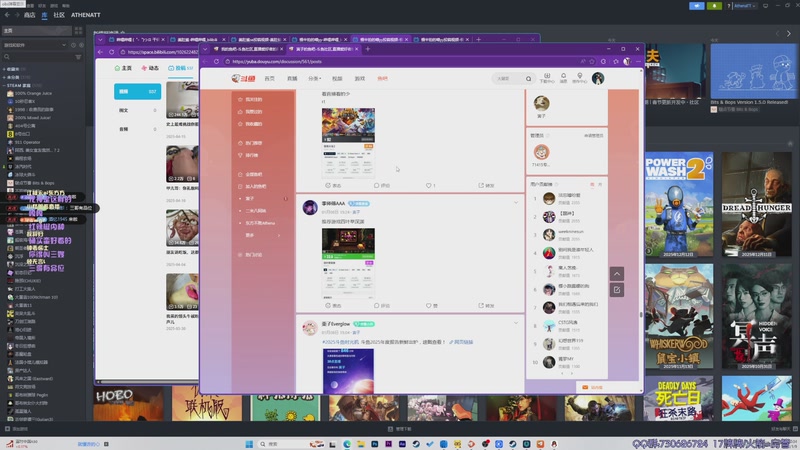The height and width of the screenshot is (450, 800).
Task: Click Steam library filter icon
Action: pyautogui.click(x=78, y=57)
